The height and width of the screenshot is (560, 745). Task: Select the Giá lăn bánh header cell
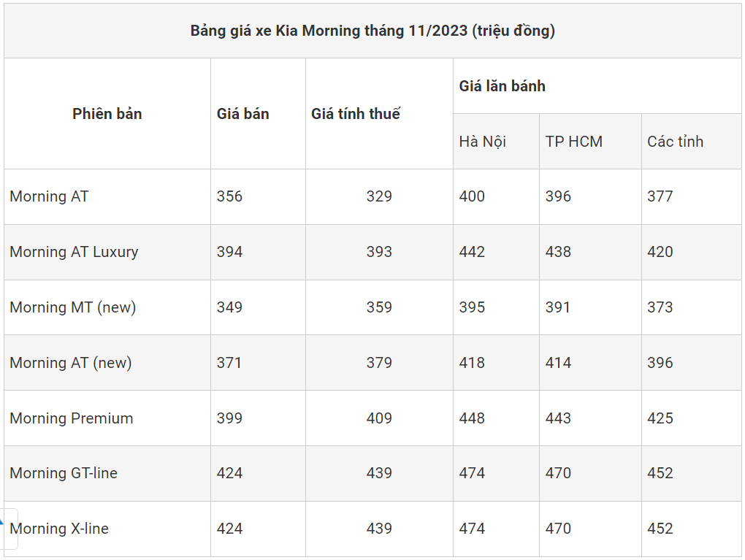[503, 86]
